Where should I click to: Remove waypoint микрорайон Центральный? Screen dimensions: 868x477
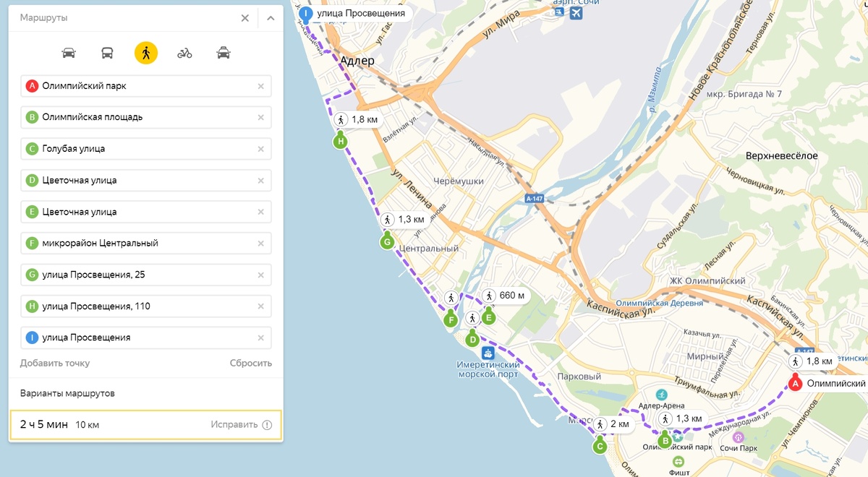[x=261, y=244]
